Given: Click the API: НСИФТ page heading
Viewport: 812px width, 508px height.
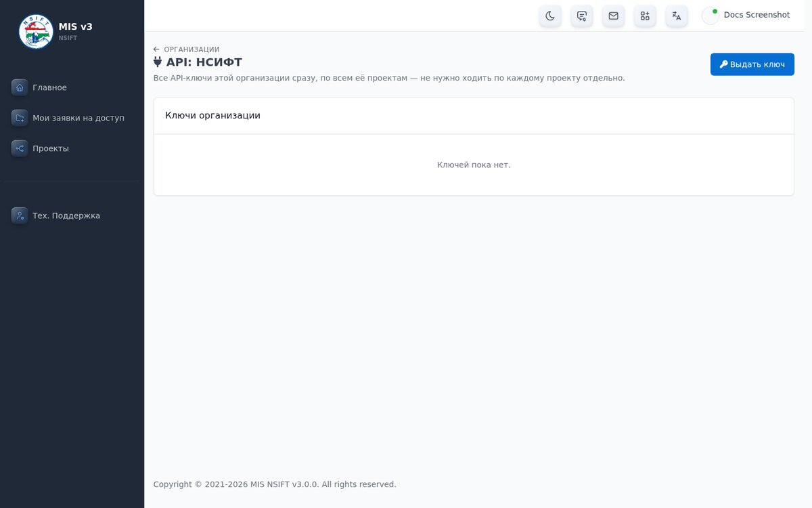Looking at the screenshot, I should point(198,62).
